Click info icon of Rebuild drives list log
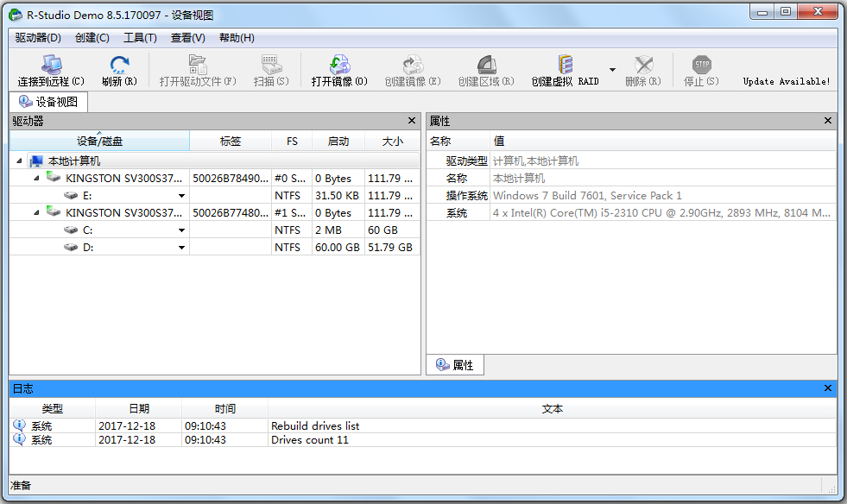Screen dimensions: 847x504 tap(19, 425)
